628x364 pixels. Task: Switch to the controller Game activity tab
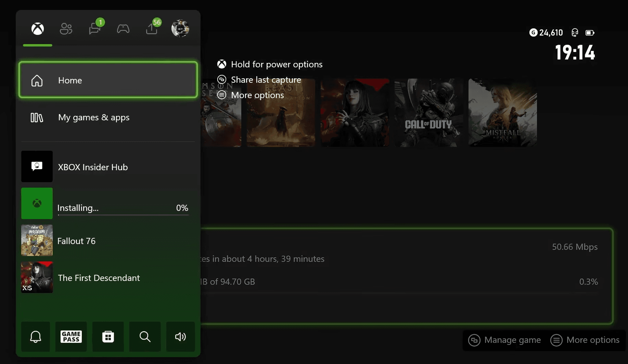pos(123,29)
